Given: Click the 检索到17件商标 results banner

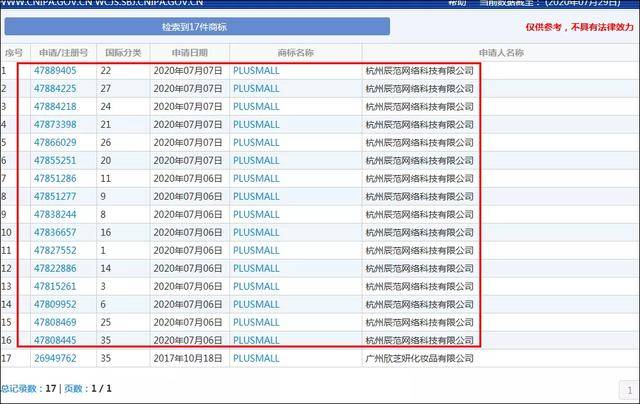Looking at the screenshot, I should pyautogui.click(x=197, y=27).
